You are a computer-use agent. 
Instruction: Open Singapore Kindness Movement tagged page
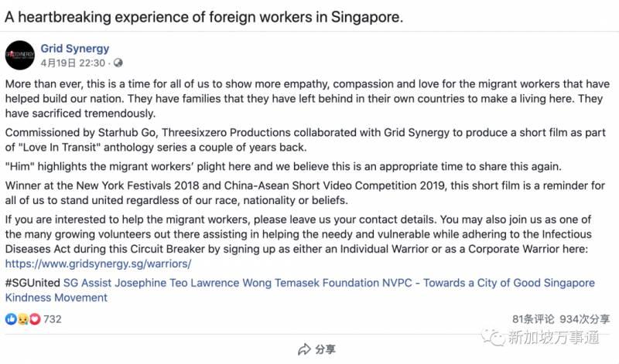56,298
